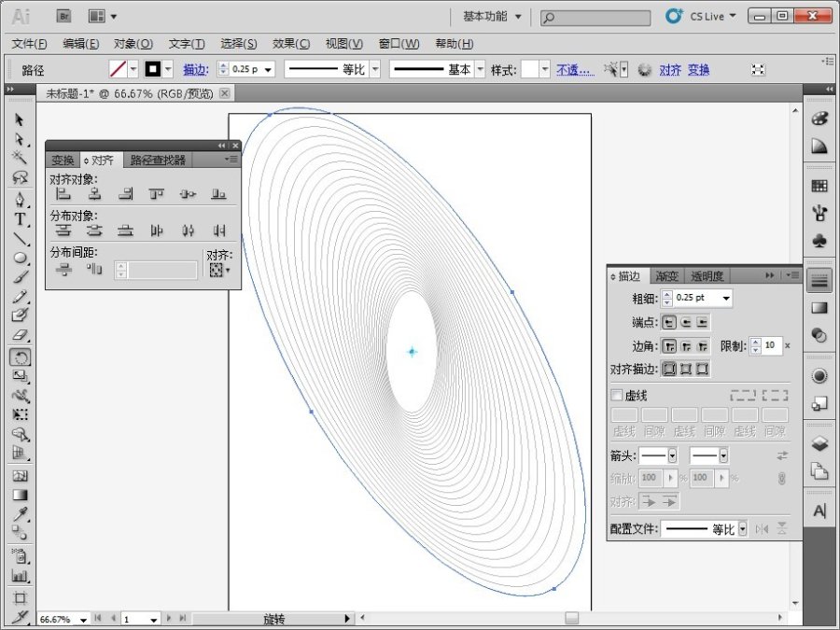Select the Eyedropper tool
The image size is (840, 630).
(x=20, y=513)
